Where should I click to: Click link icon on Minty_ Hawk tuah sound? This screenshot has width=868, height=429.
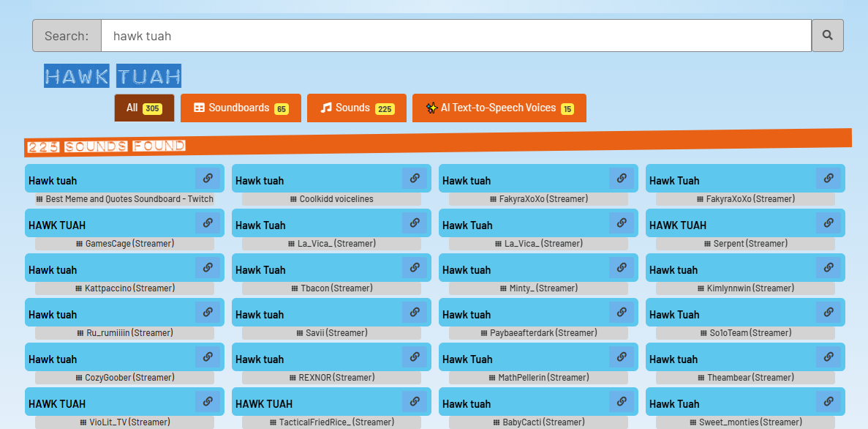click(x=622, y=268)
